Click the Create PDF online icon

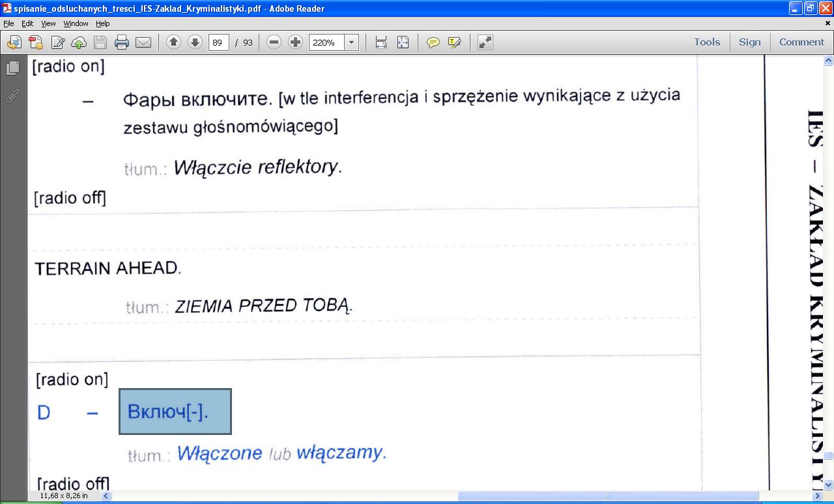click(x=36, y=42)
